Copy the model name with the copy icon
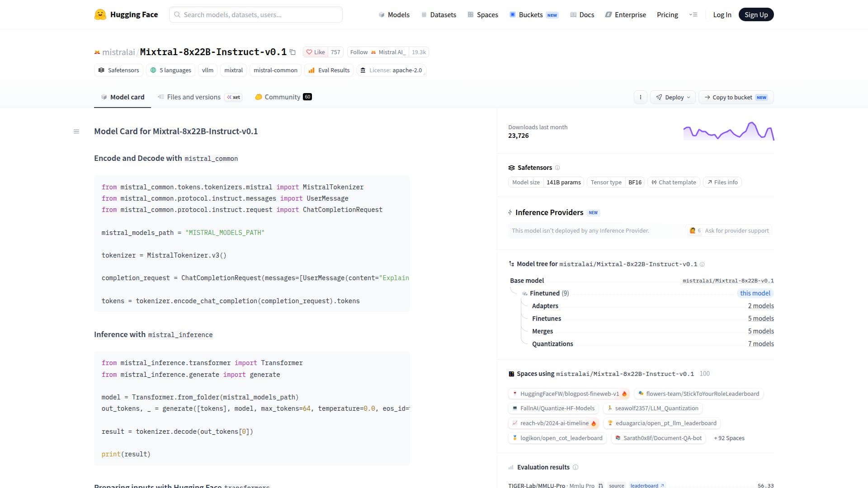 pos(292,52)
